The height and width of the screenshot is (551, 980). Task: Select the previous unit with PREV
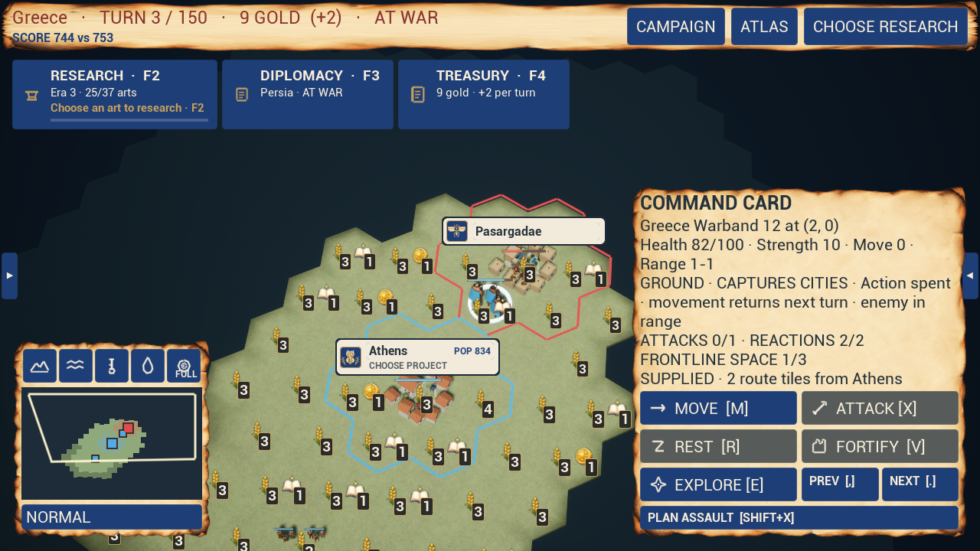point(840,484)
